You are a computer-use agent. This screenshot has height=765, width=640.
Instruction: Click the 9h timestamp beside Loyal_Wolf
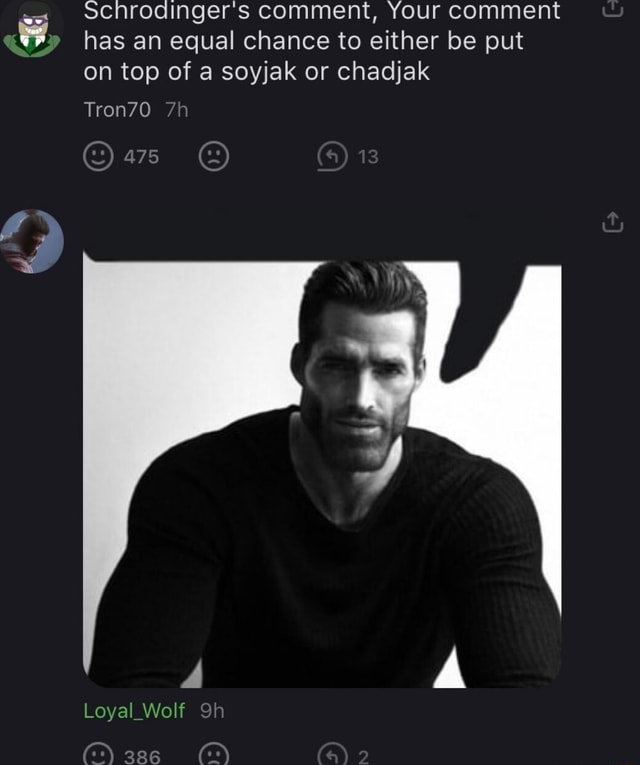pos(212,711)
